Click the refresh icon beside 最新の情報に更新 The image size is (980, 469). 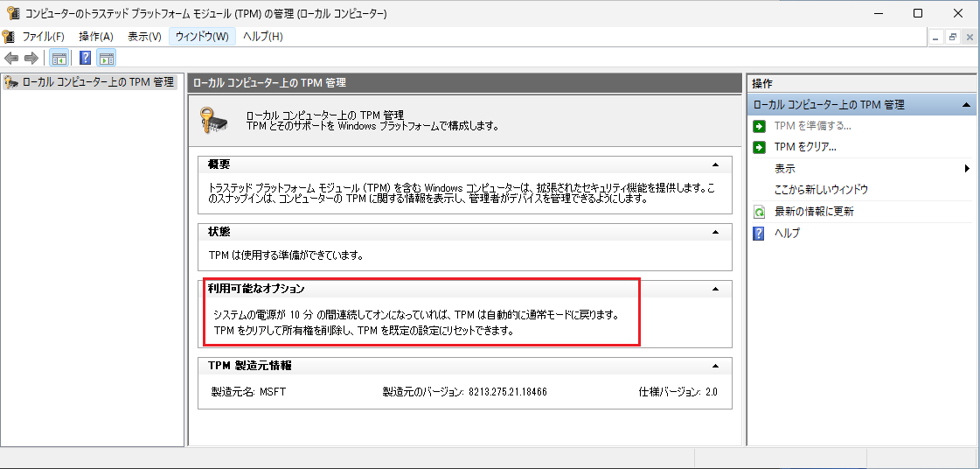click(760, 212)
